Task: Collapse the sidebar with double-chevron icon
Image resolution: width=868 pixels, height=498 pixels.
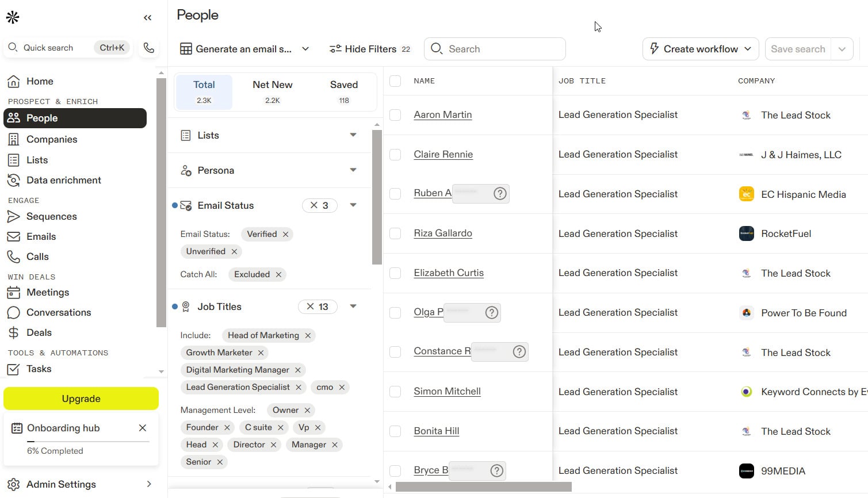Action: pos(147,18)
